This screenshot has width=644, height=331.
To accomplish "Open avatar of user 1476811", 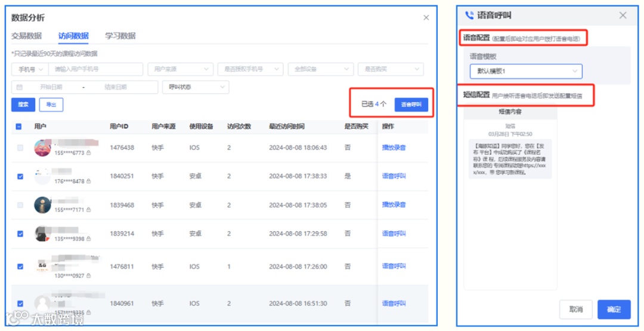I will click(x=42, y=267).
